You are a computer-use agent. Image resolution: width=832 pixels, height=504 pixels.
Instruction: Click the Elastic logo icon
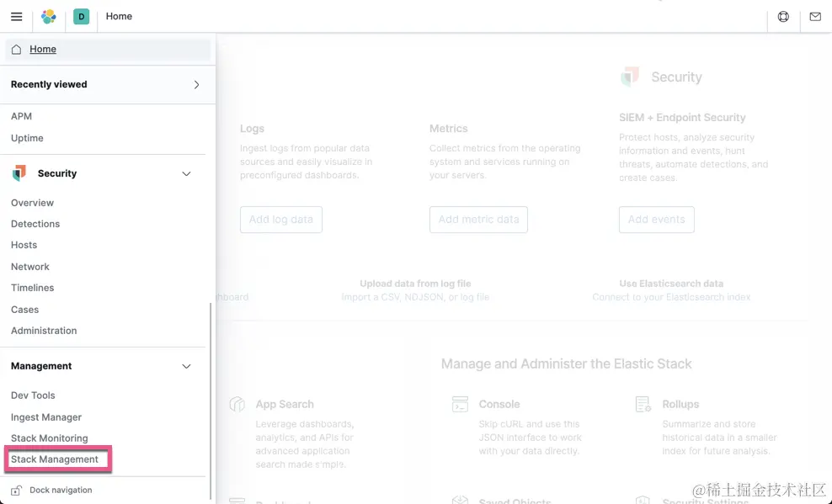point(49,17)
